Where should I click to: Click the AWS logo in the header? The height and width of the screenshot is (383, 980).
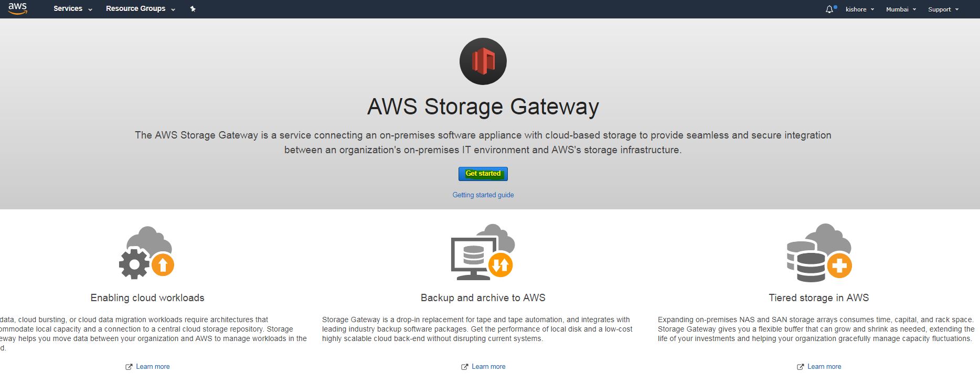[17, 8]
